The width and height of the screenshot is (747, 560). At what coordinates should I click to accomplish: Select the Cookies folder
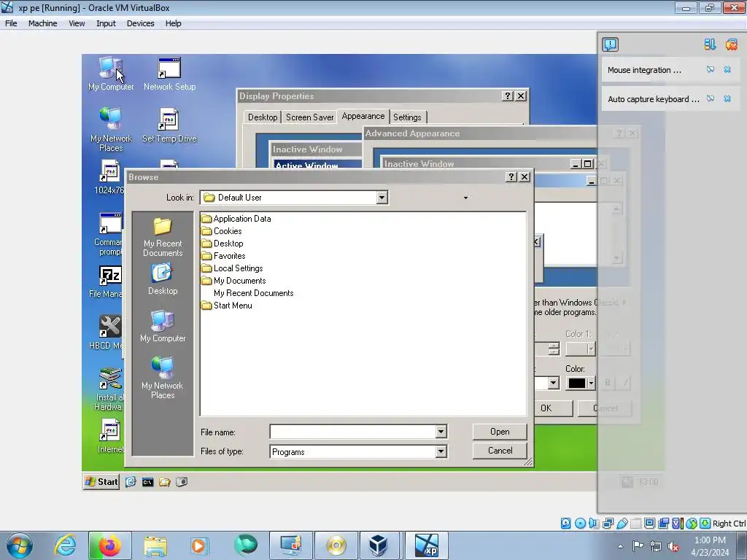(x=222, y=231)
